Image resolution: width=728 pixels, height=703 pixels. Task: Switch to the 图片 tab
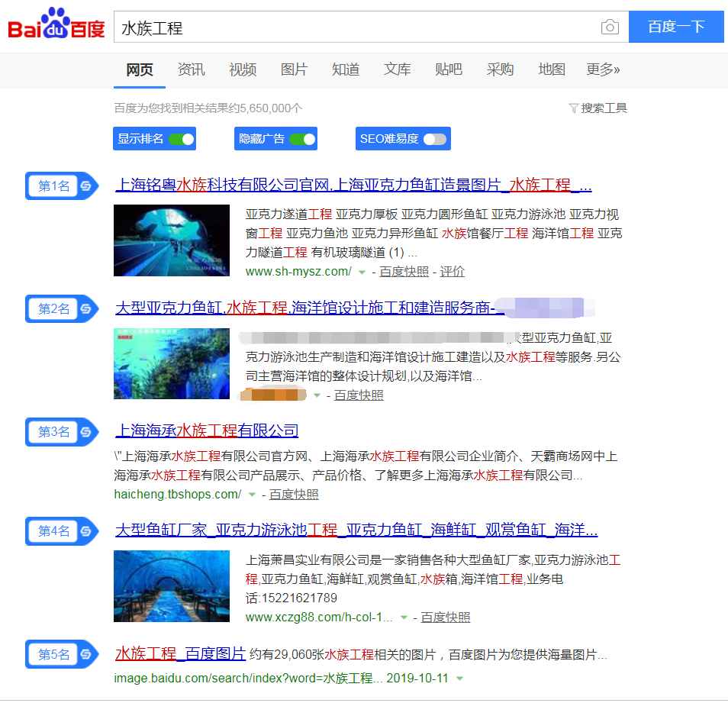click(294, 69)
